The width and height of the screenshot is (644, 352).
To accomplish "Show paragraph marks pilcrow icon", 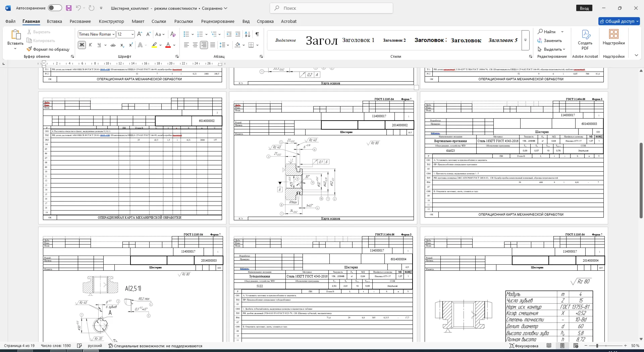I will (257, 34).
